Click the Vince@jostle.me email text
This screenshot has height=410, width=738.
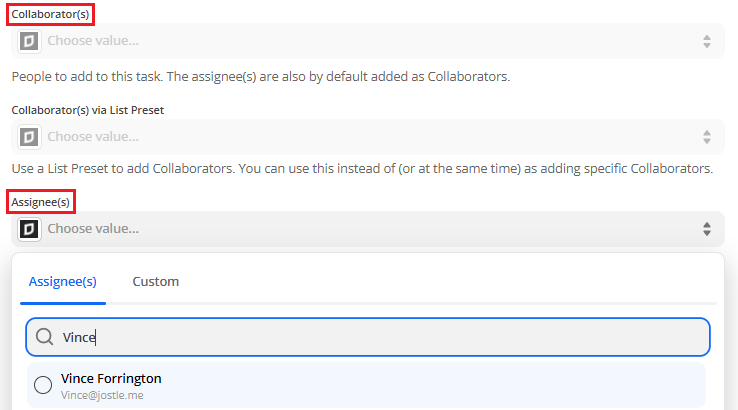click(x=102, y=395)
